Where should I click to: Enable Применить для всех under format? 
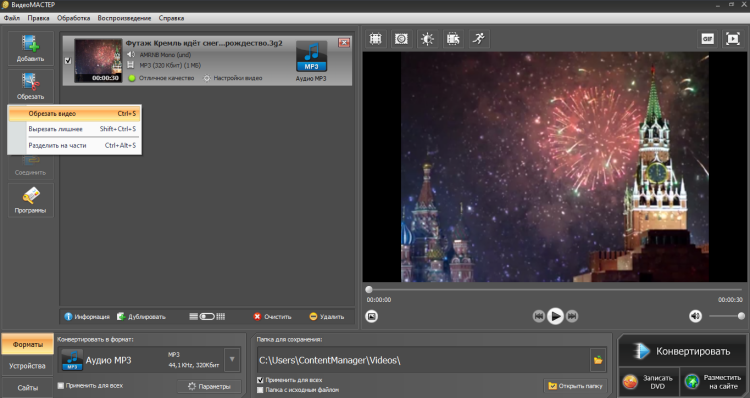click(x=61, y=386)
